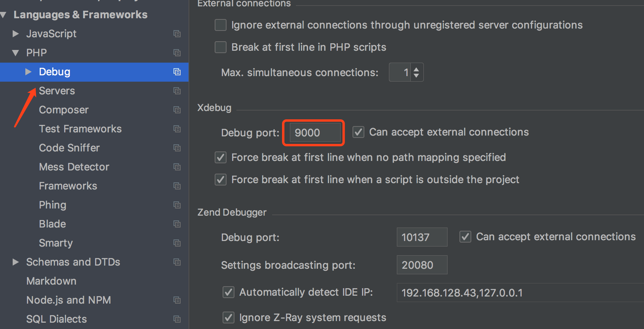
Task: Click the project-level icon beside JavaScript
Action: [177, 34]
